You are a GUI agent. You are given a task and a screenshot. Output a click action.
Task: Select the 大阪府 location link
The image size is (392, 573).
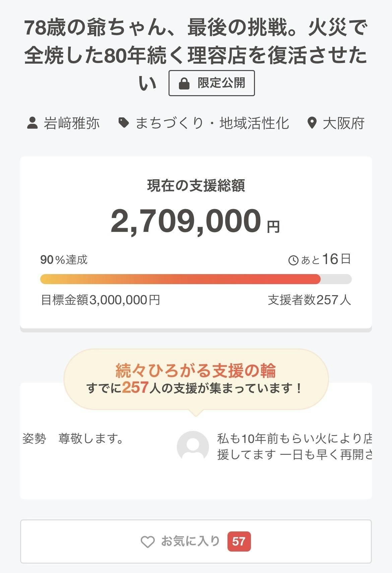tap(343, 123)
